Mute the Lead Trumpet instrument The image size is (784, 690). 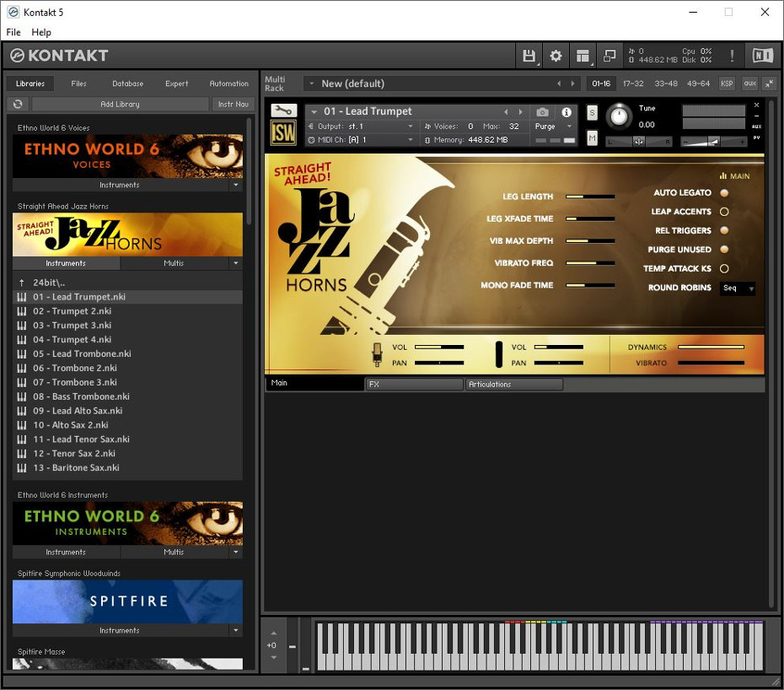tap(592, 137)
